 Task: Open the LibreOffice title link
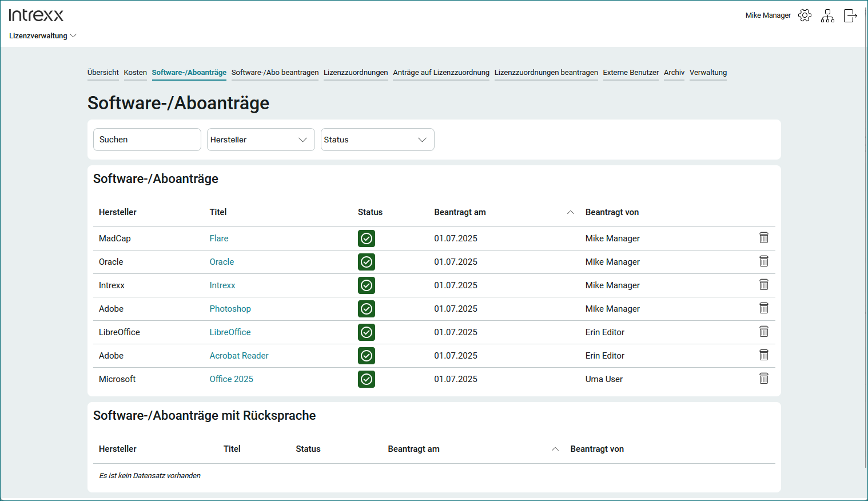[230, 332]
